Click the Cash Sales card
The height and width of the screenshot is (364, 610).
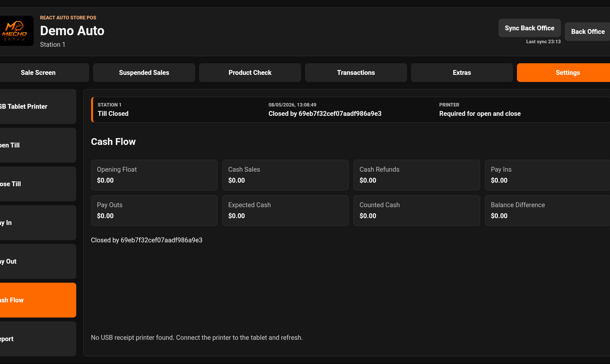(x=285, y=175)
